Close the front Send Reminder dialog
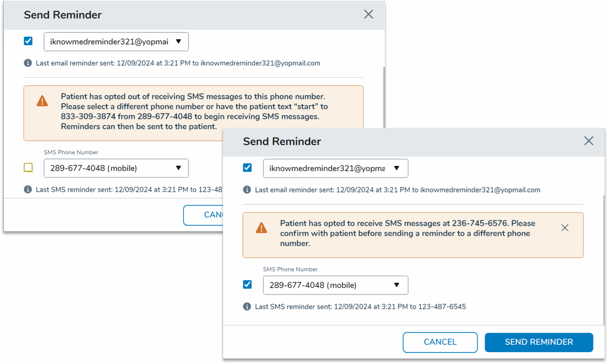This screenshot has height=364, width=608. click(x=588, y=141)
